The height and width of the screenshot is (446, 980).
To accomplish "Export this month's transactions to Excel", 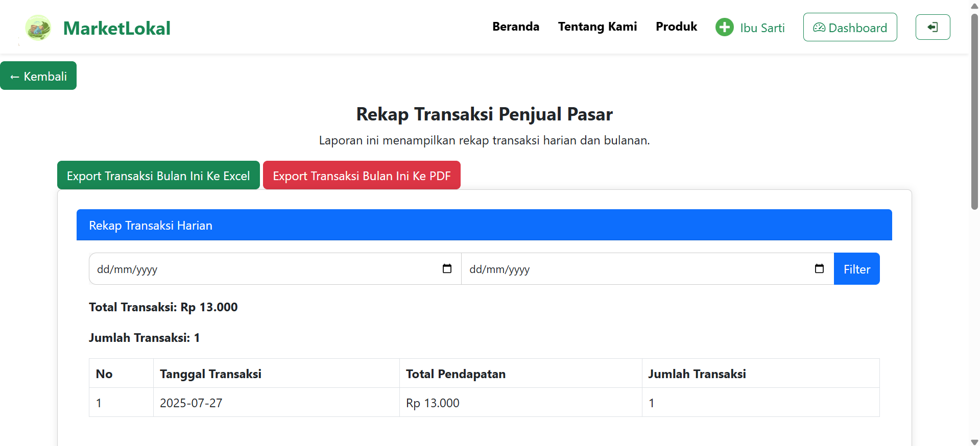I will (158, 176).
